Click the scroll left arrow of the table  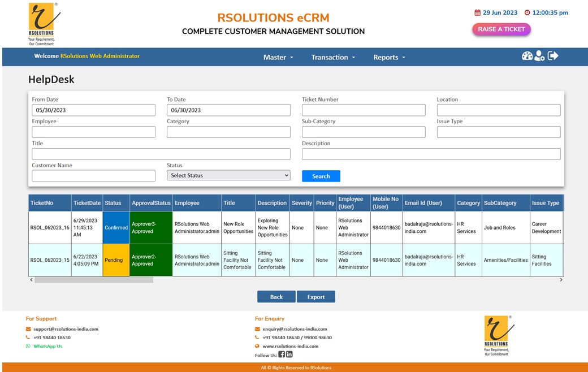[x=31, y=280]
